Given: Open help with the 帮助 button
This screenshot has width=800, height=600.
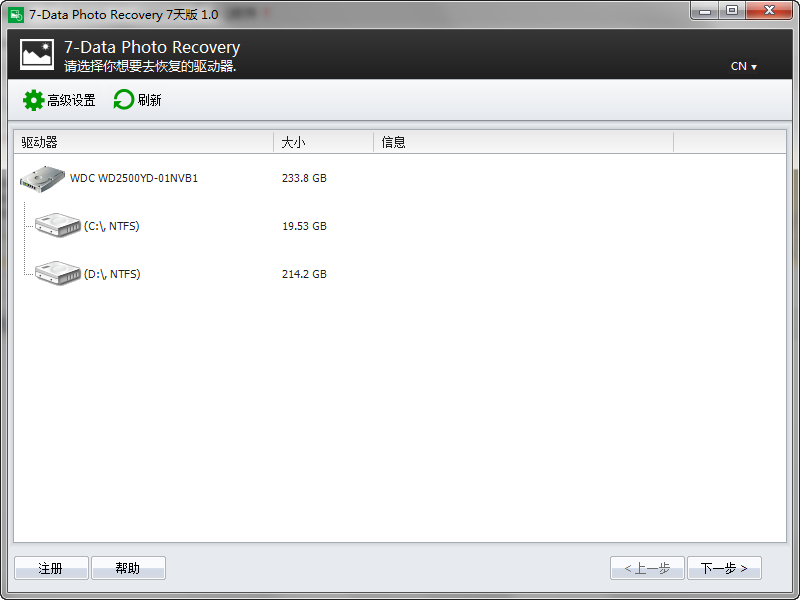Looking at the screenshot, I should (128, 568).
